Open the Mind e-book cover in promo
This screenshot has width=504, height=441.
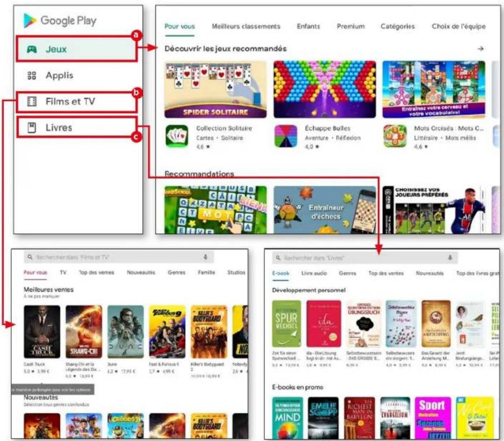pyautogui.click(x=287, y=418)
